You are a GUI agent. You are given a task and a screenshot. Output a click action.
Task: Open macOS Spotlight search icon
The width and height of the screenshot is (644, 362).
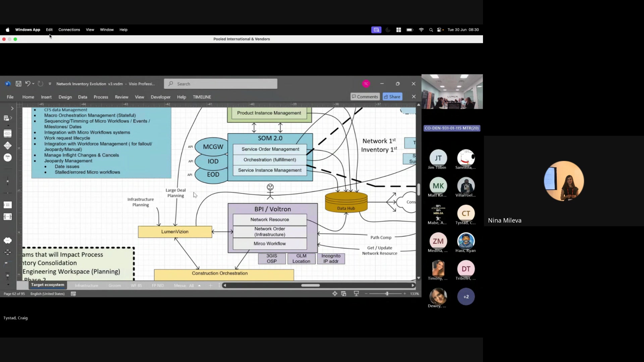431,30
